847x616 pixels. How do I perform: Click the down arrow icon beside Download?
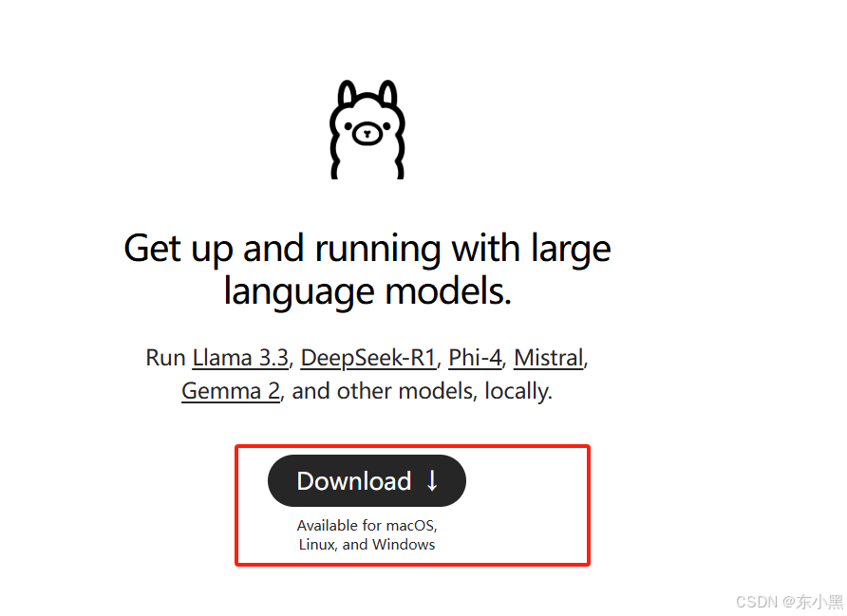432,480
